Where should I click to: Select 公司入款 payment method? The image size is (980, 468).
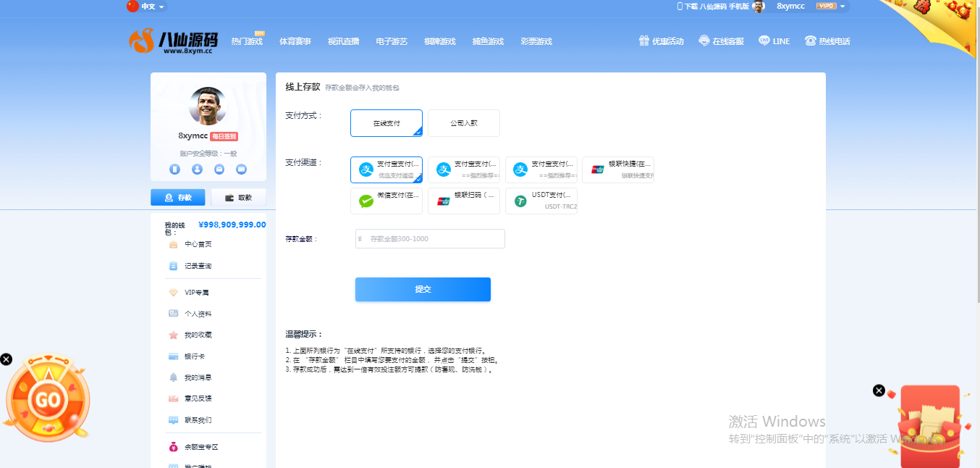tap(463, 123)
